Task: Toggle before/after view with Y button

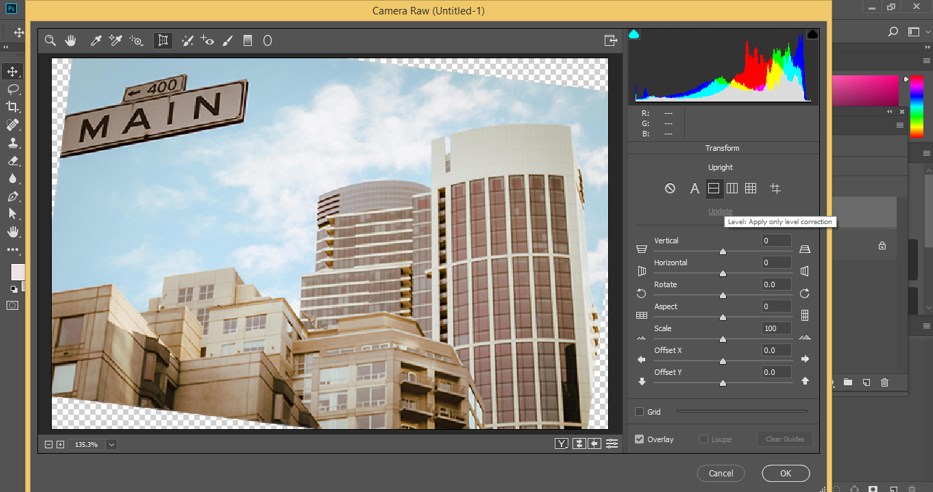Action: pos(562,444)
